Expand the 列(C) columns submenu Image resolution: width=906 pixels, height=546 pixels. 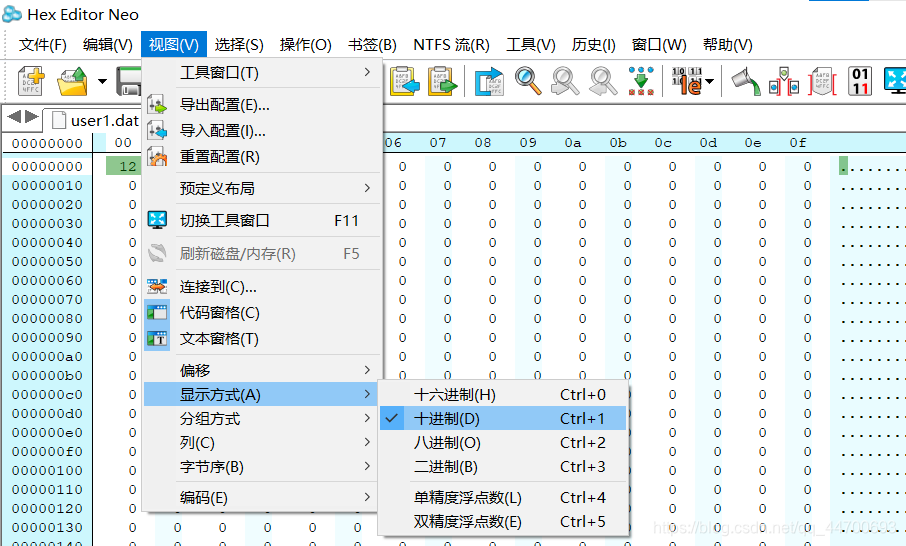[262, 443]
